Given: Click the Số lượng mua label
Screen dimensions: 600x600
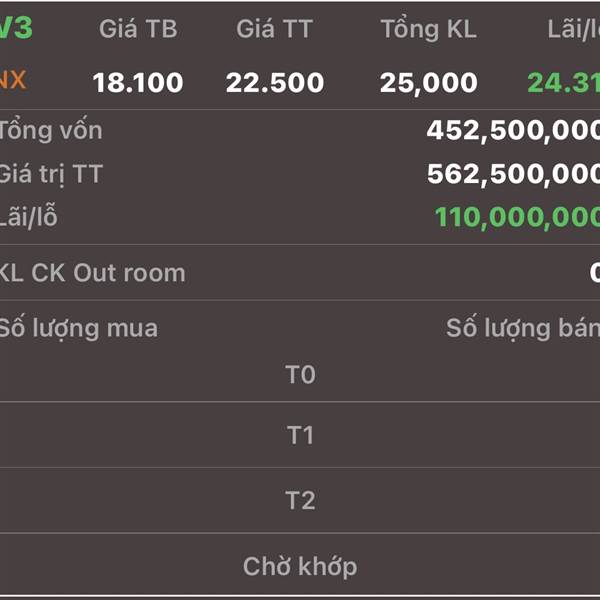Looking at the screenshot, I should pos(78,329).
